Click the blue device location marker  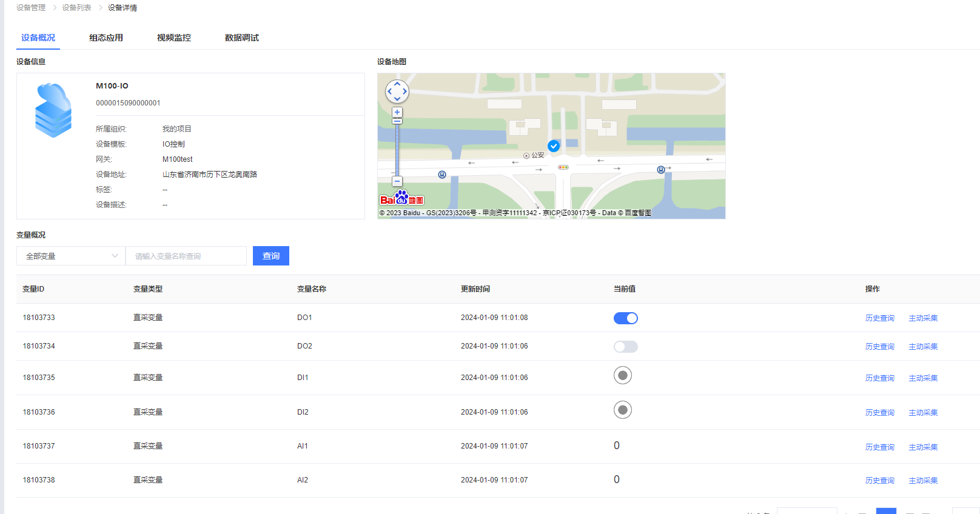pos(554,146)
